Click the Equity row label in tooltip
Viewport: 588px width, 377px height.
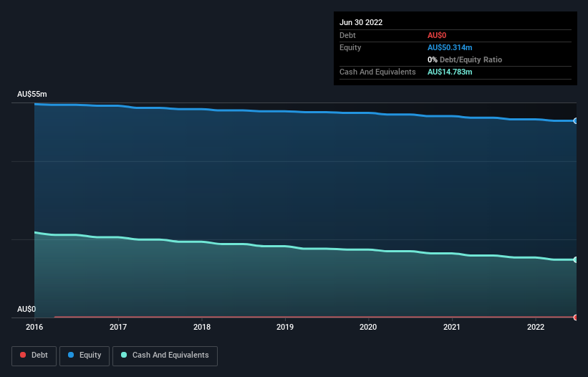[350, 47]
